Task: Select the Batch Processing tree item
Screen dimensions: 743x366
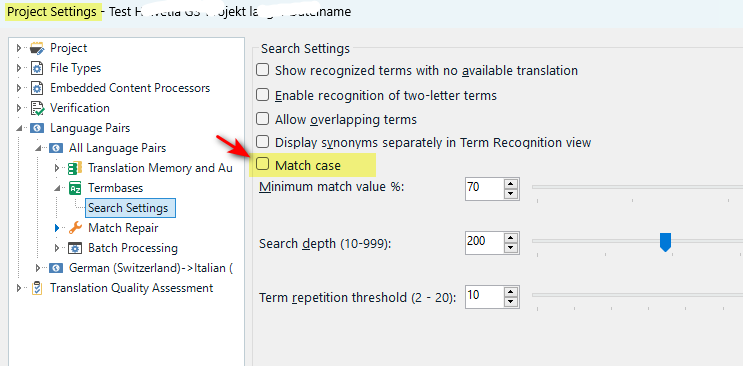Action: [133, 248]
